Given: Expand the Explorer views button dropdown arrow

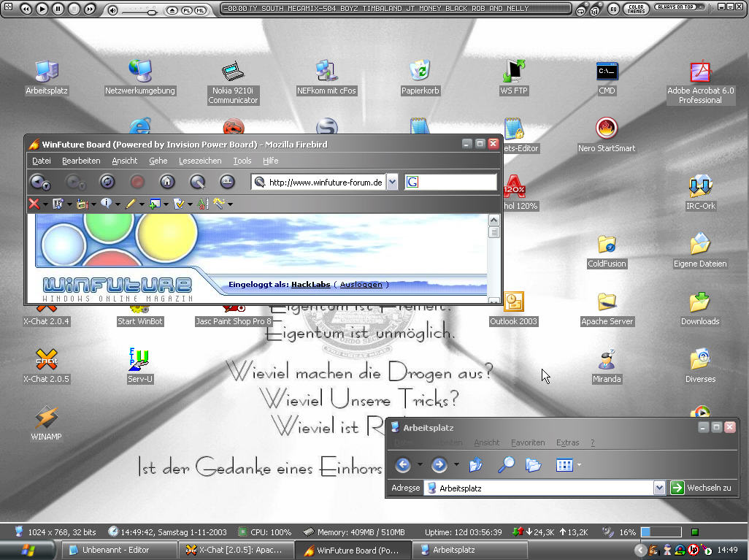Looking at the screenshot, I should coord(580,464).
